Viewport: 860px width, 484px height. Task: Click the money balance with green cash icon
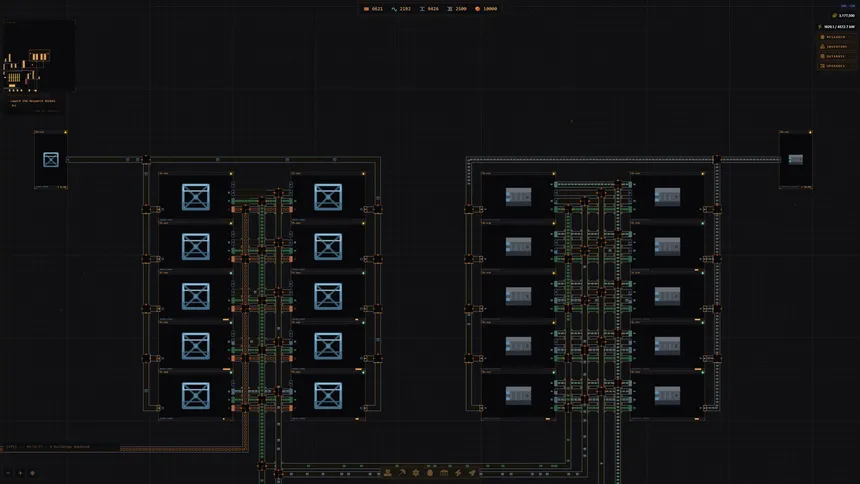843,15
